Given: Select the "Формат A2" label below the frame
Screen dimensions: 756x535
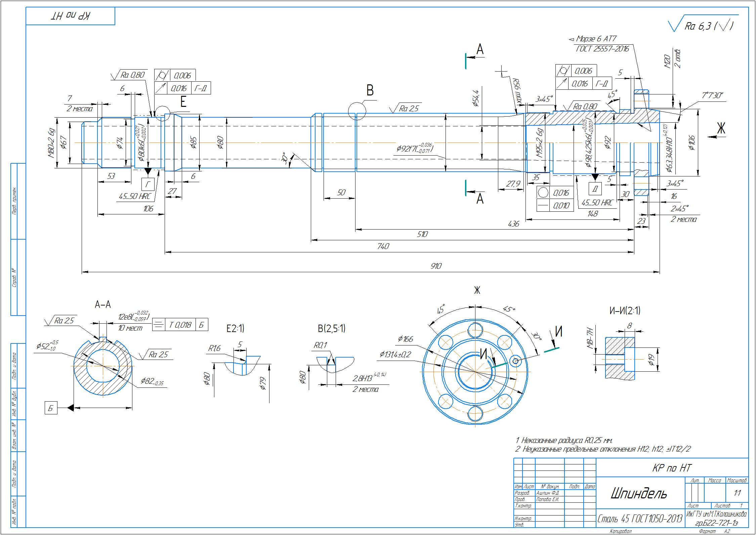Looking at the screenshot, I should [x=715, y=531].
